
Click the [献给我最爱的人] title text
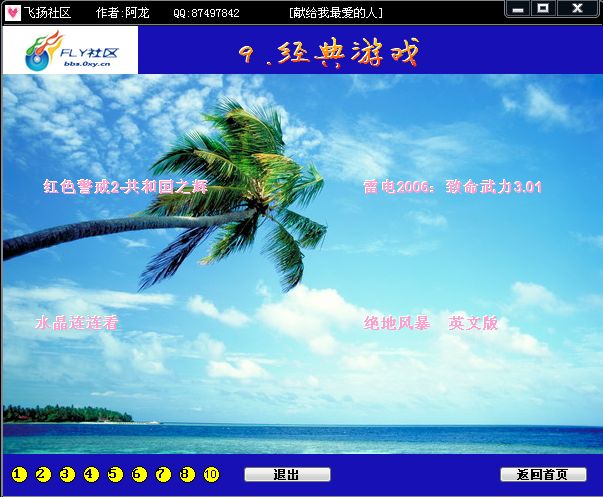[x=336, y=13]
